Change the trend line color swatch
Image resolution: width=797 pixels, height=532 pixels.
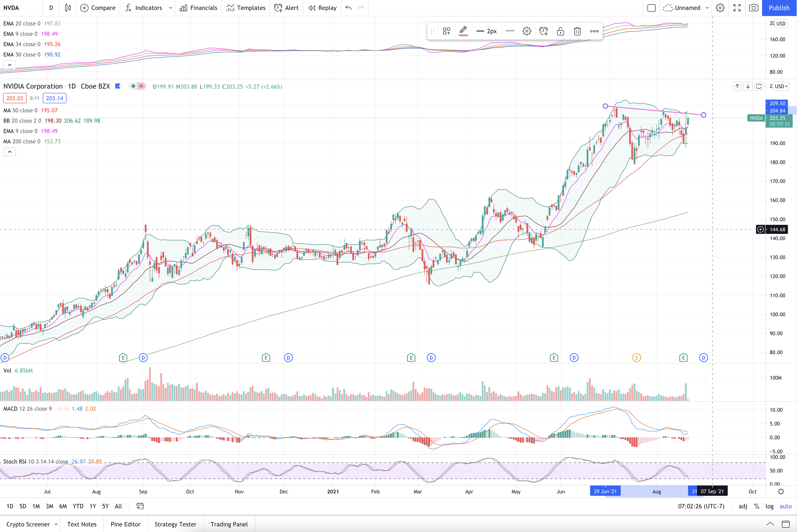[x=463, y=31]
